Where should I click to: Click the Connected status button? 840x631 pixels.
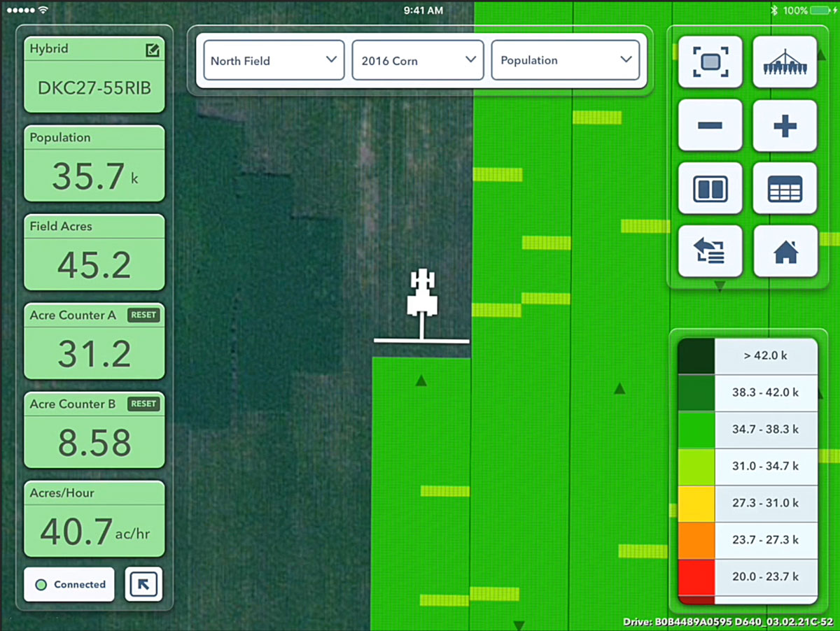click(x=69, y=584)
